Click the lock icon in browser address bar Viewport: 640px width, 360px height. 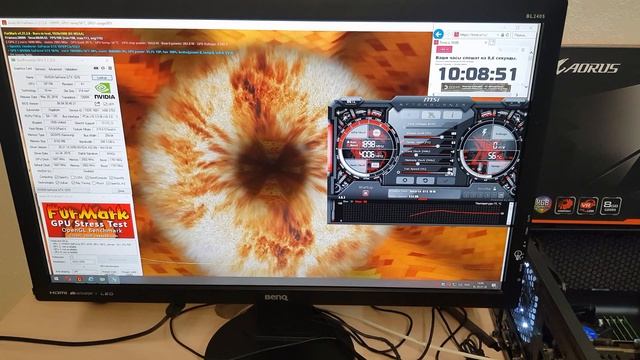click(503, 35)
